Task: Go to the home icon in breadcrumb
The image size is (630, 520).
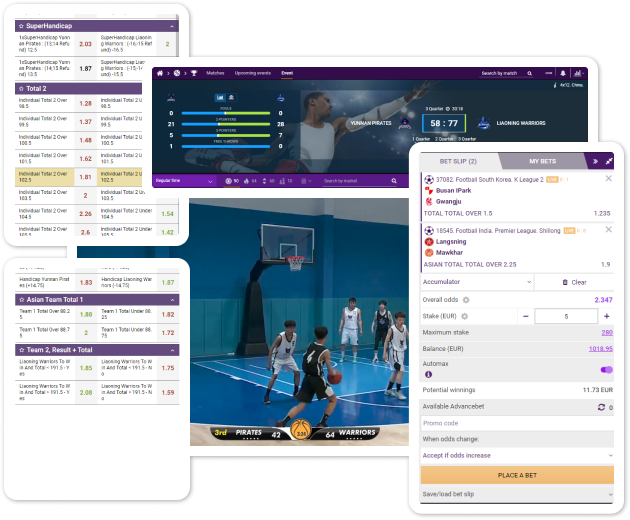Action: pos(160,73)
